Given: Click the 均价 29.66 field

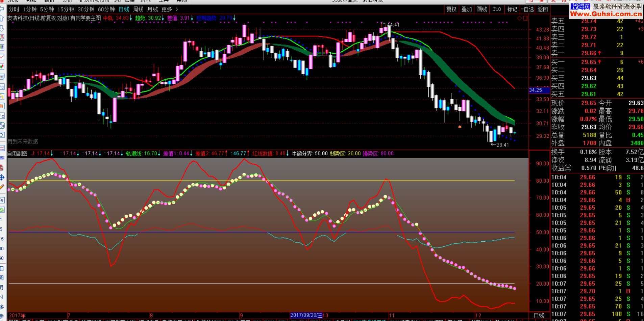Looking at the screenshot, I should [621, 127].
